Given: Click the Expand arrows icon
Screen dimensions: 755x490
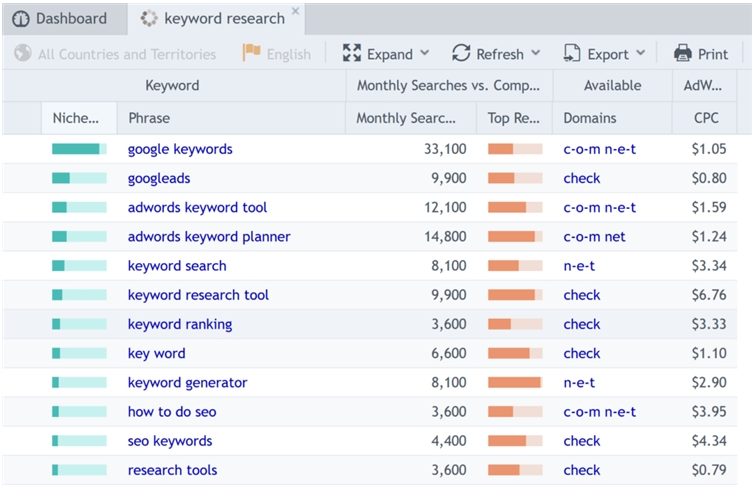Looking at the screenshot, I should pos(352,54).
